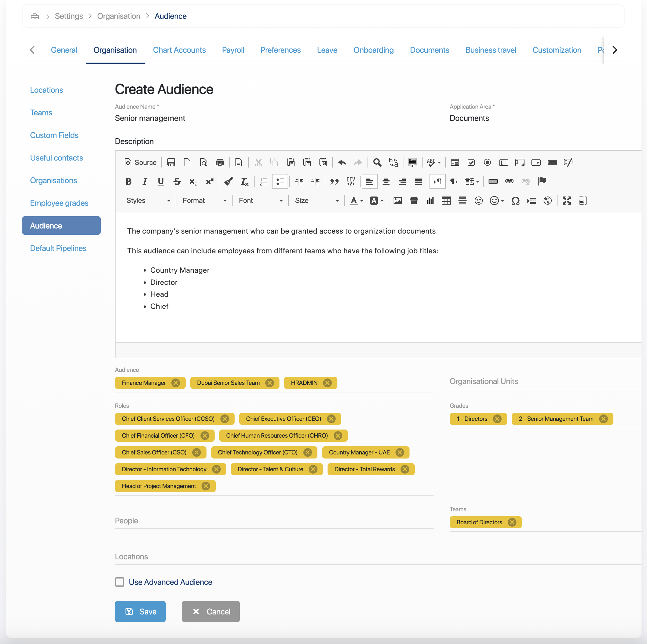This screenshot has height=644, width=647.
Task: Open the Application Area dropdown
Action: tap(545, 118)
